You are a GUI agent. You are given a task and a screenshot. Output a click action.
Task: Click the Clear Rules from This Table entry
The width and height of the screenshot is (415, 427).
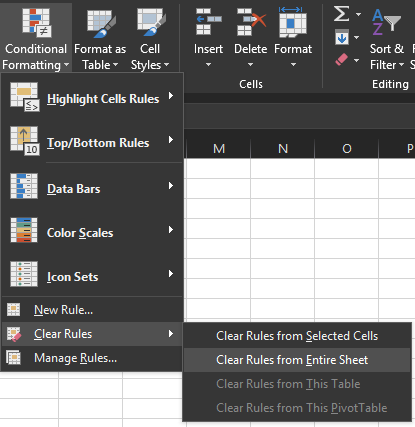tap(297, 384)
